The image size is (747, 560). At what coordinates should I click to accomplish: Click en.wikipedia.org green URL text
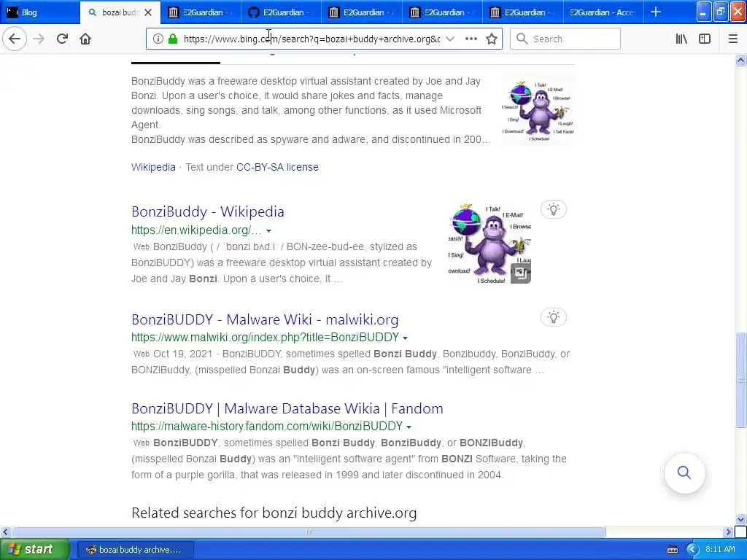click(x=196, y=230)
